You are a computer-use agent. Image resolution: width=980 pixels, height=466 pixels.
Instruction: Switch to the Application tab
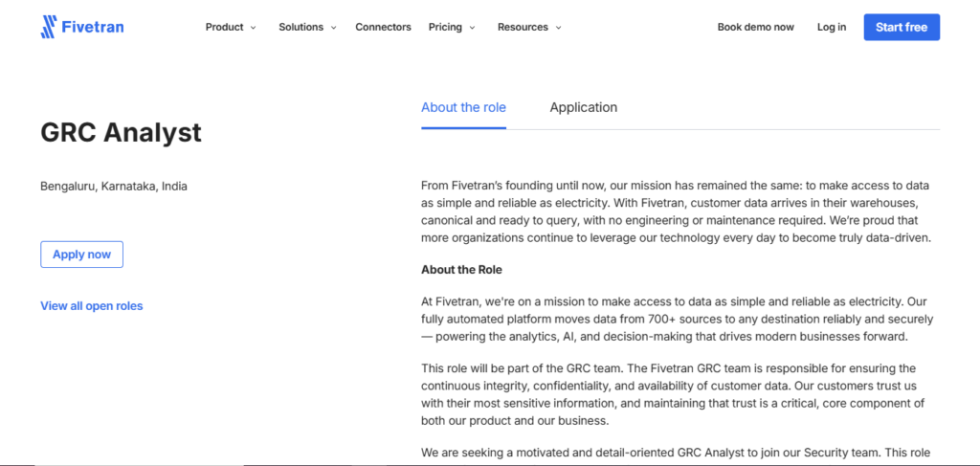[x=583, y=107]
